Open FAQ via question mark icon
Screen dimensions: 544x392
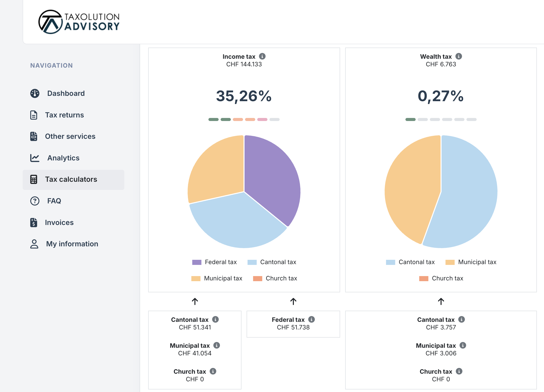tap(34, 201)
